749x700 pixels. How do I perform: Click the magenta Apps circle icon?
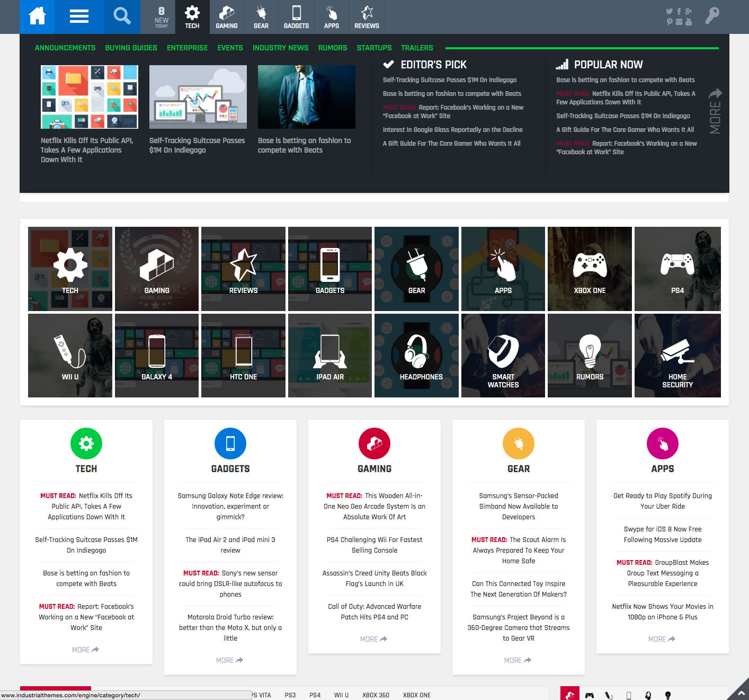663,444
